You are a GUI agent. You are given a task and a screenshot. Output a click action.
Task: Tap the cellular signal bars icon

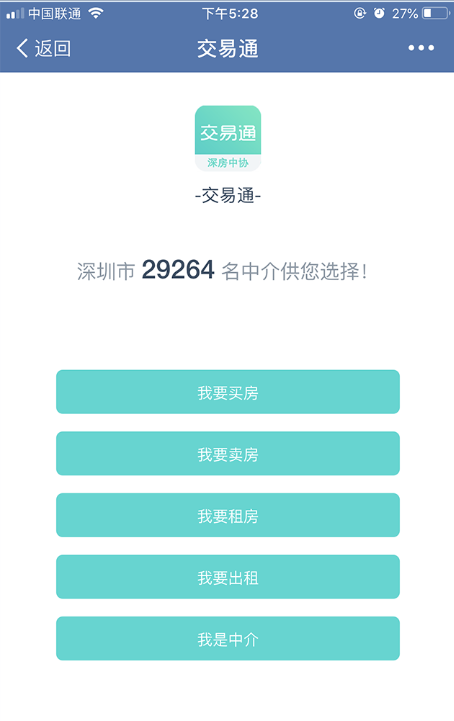15,14
